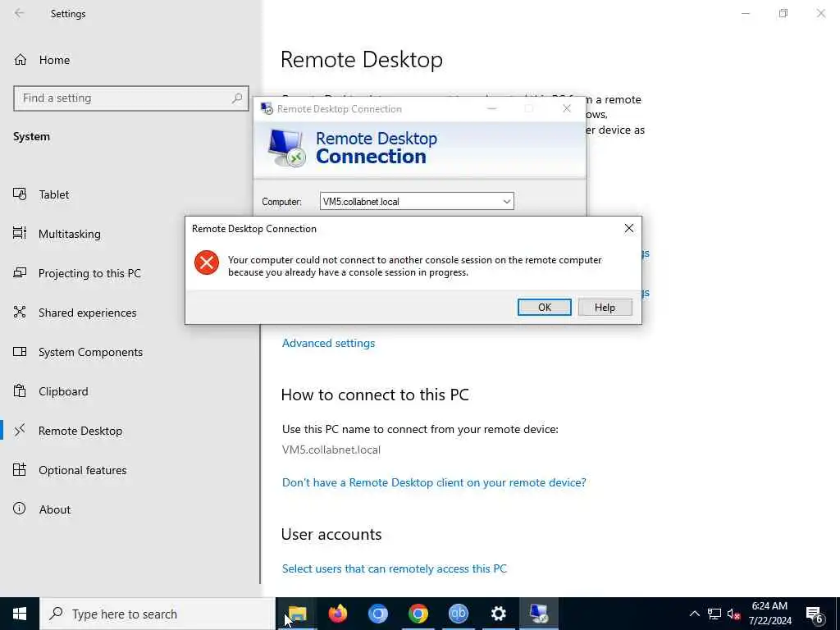The height and width of the screenshot is (630, 840).
Task: Open Google Chrome from taskbar
Action: 418,614
